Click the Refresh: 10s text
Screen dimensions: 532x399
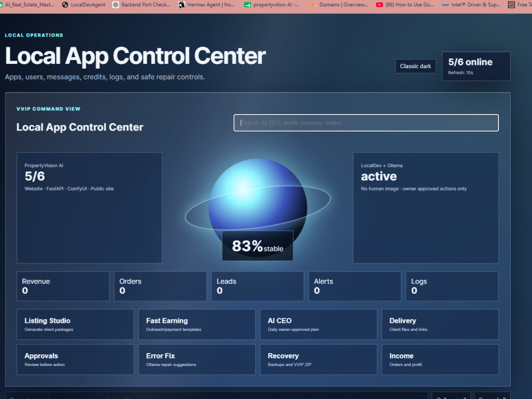click(460, 72)
